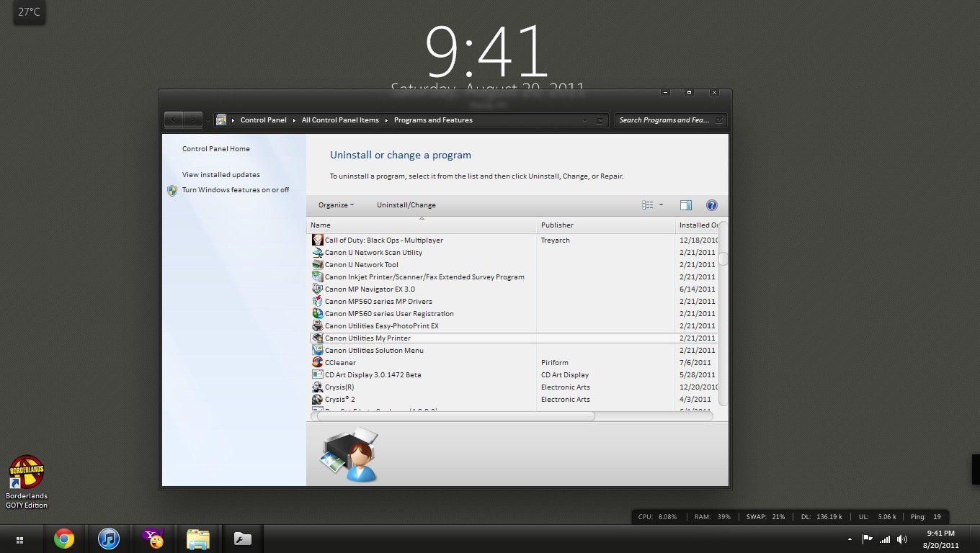This screenshot has width=980, height=553.
Task: Sort by the Installed On column header
Action: click(698, 225)
